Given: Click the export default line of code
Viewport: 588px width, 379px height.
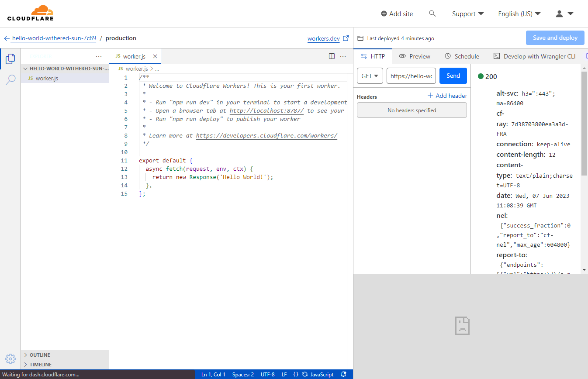Looking at the screenshot, I should [166, 160].
